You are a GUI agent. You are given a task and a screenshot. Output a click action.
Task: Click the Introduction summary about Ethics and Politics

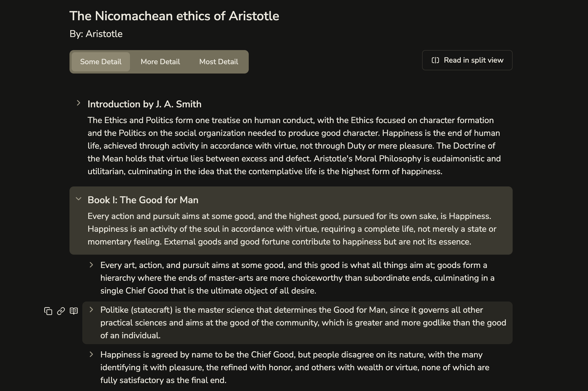click(x=294, y=146)
